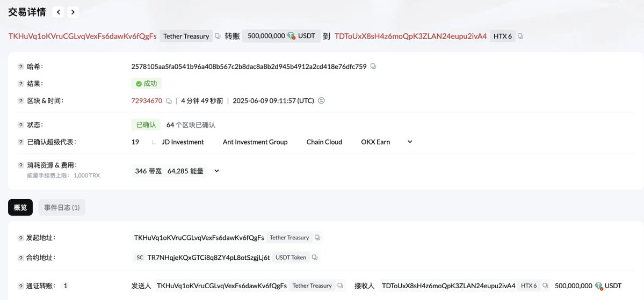Open 发起地址 TKHuVq1o address link

click(x=199, y=238)
